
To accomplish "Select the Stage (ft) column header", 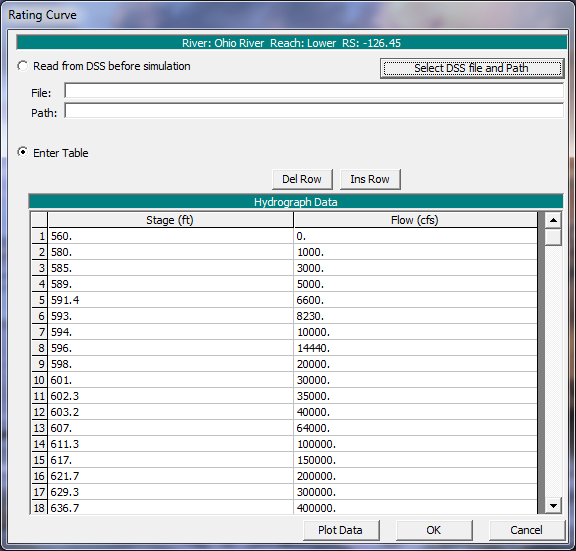I will click(170, 220).
